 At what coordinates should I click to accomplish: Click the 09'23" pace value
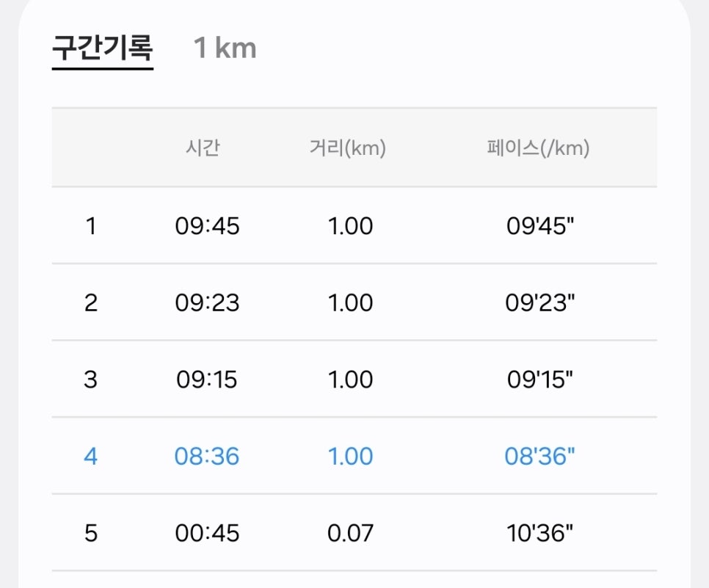coord(540,302)
